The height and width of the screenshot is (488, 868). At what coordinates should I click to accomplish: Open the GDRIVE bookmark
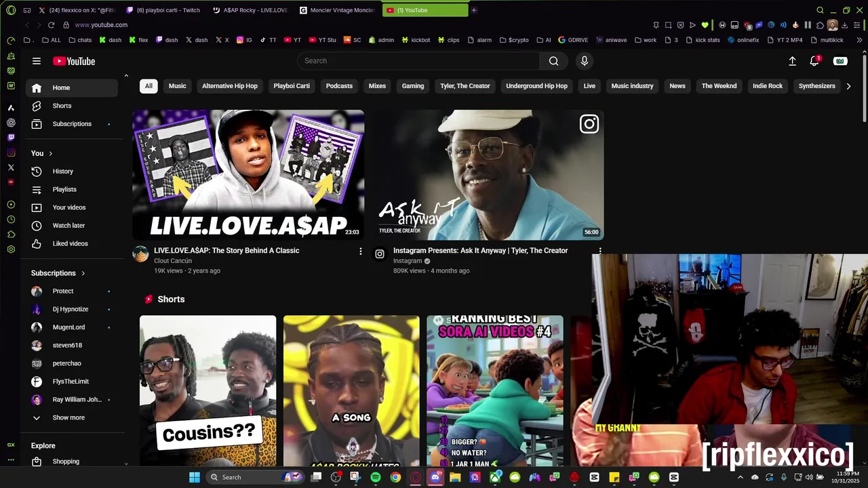(x=573, y=40)
